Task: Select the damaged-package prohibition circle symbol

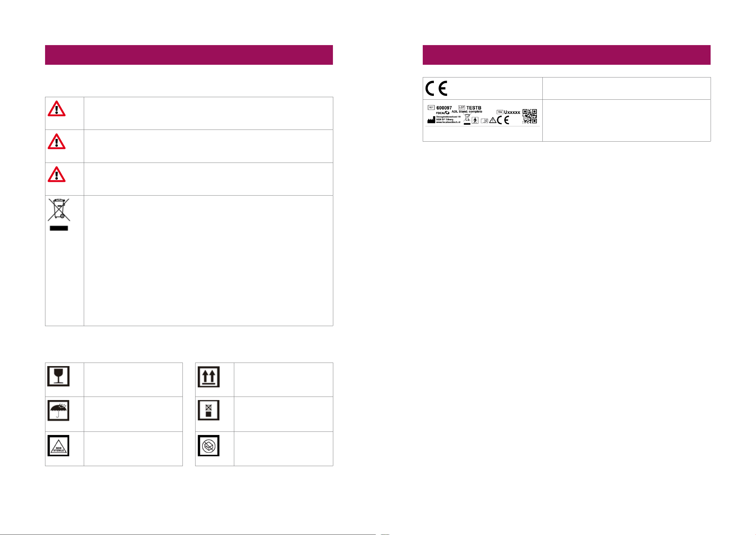Action: (x=209, y=446)
